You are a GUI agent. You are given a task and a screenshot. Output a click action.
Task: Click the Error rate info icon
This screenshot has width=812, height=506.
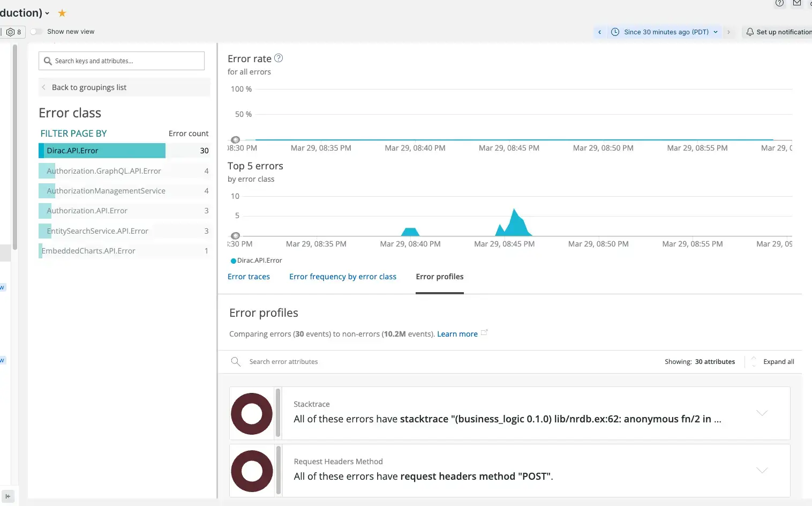[x=279, y=58]
